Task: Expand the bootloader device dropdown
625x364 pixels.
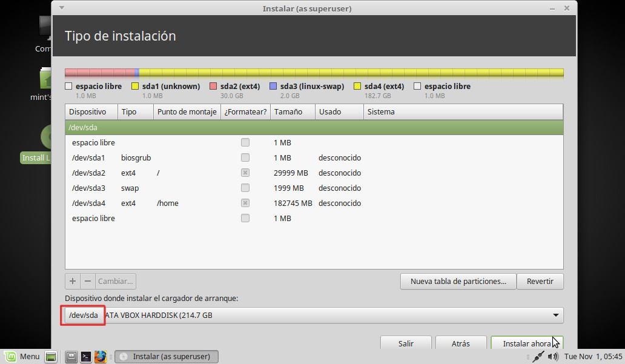Action: 555,316
